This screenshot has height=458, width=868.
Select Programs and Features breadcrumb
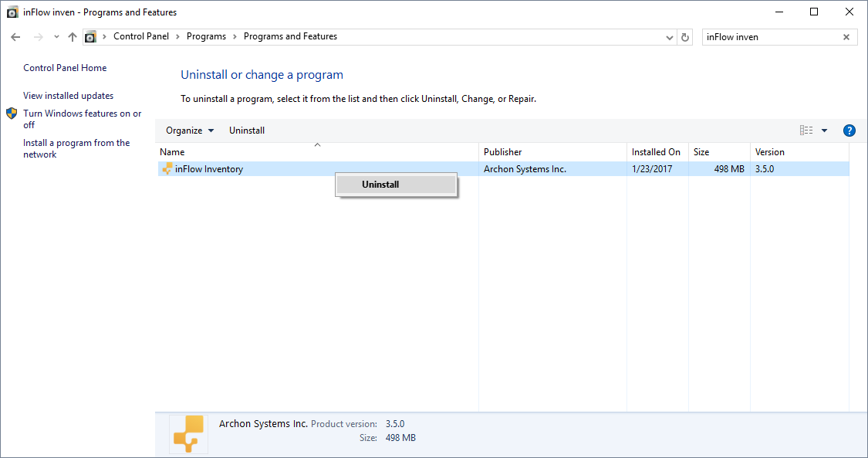290,36
